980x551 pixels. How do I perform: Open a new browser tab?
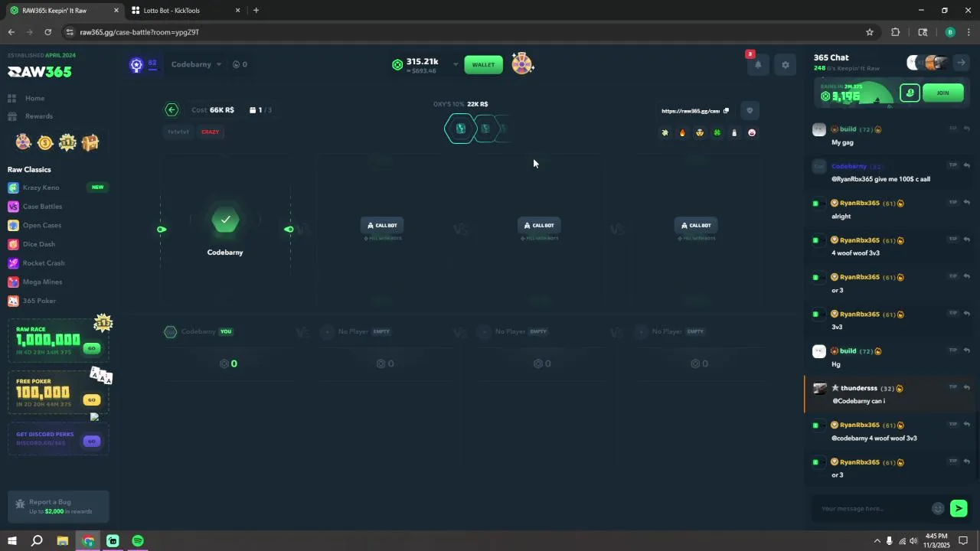(x=256, y=11)
